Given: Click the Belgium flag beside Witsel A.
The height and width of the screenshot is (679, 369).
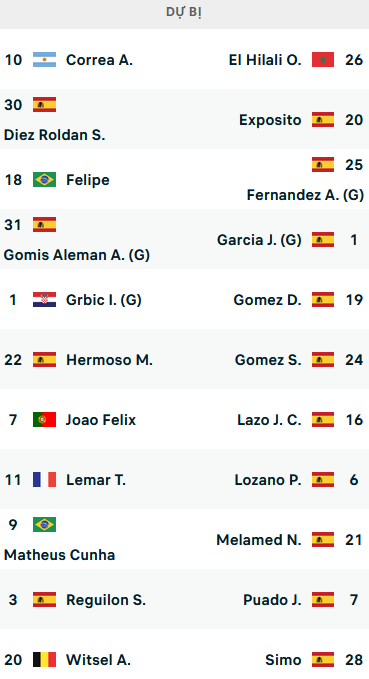Looking at the screenshot, I should pyautogui.click(x=44, y=660).
